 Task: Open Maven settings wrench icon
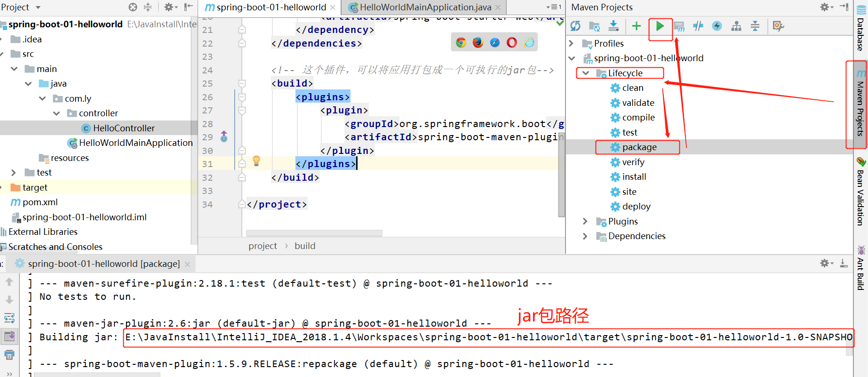(x=778, y=26)
